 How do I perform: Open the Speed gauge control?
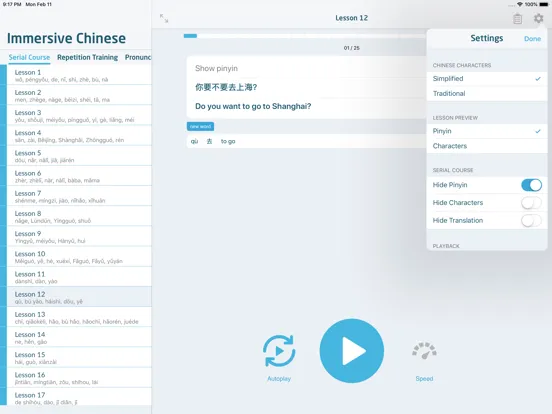[424, 351]
